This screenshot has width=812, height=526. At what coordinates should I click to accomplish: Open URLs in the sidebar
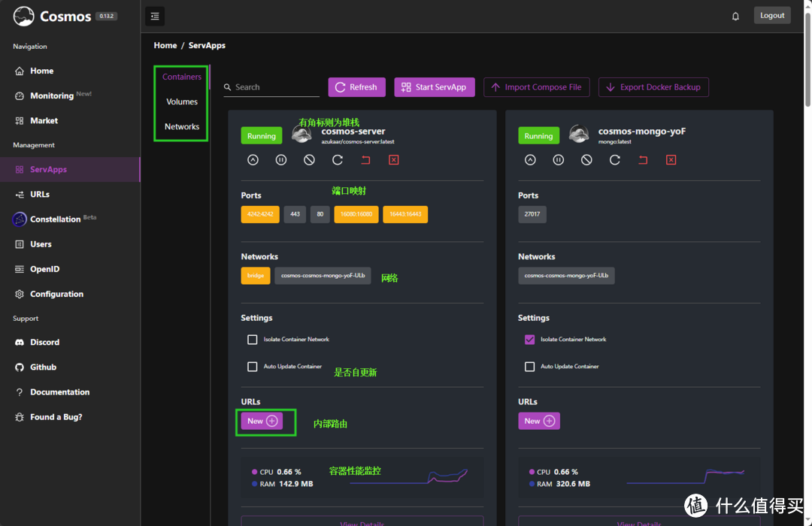tap(70, 194)
